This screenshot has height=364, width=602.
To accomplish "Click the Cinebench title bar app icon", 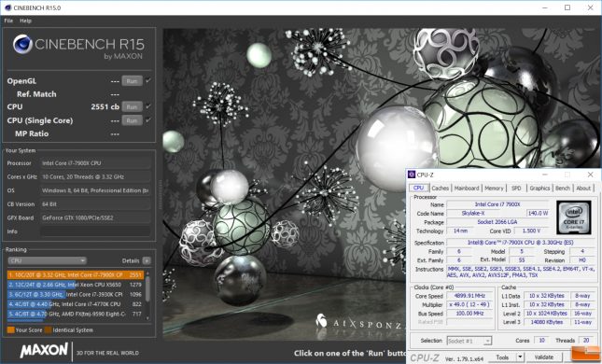I will click(x=7, y=7).
